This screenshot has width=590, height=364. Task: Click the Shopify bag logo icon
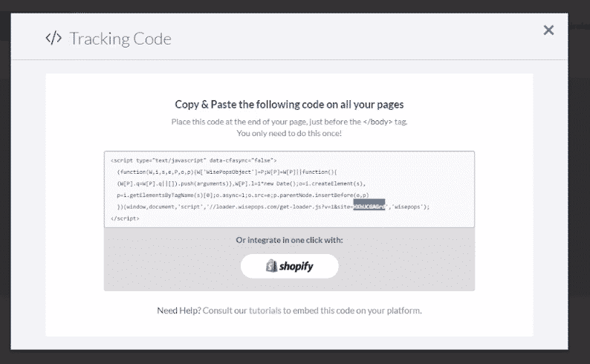pos(271,266)
